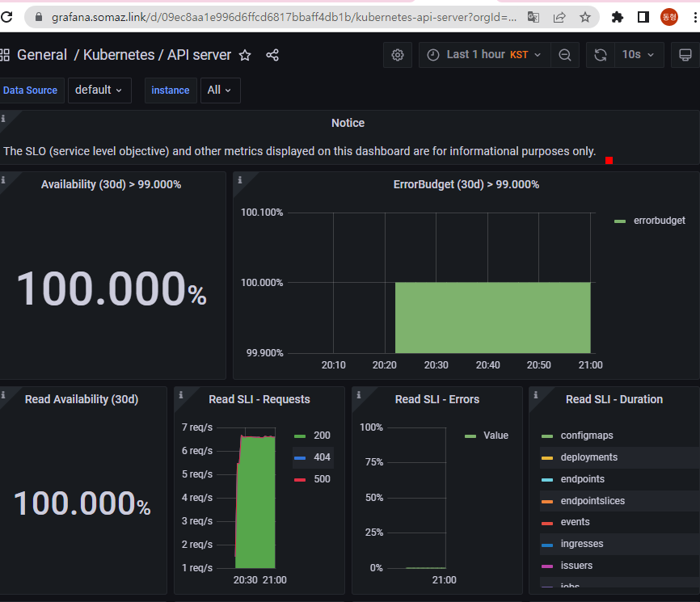The width and height of the screenshot is (700, 602).
Task: Click the 100.000% Availability stat value
Action: pyautogui.click(x=112, y=289)
